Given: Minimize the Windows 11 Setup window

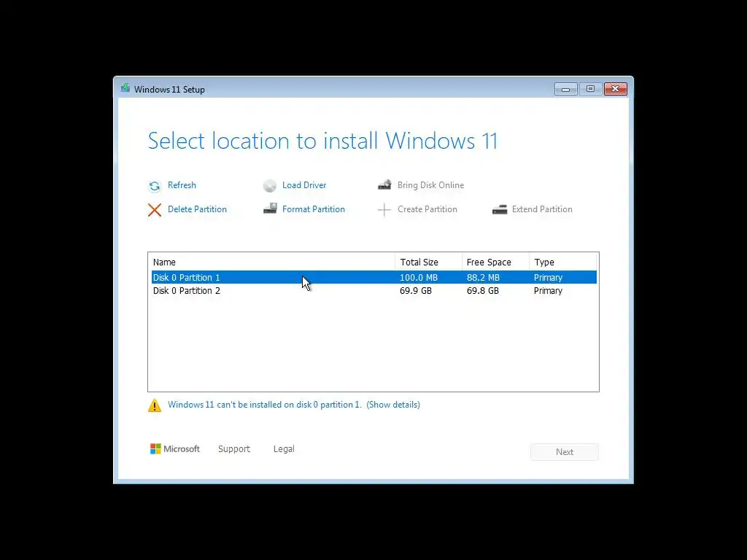Looking at the screenshot, I should [x=565, y=89].
